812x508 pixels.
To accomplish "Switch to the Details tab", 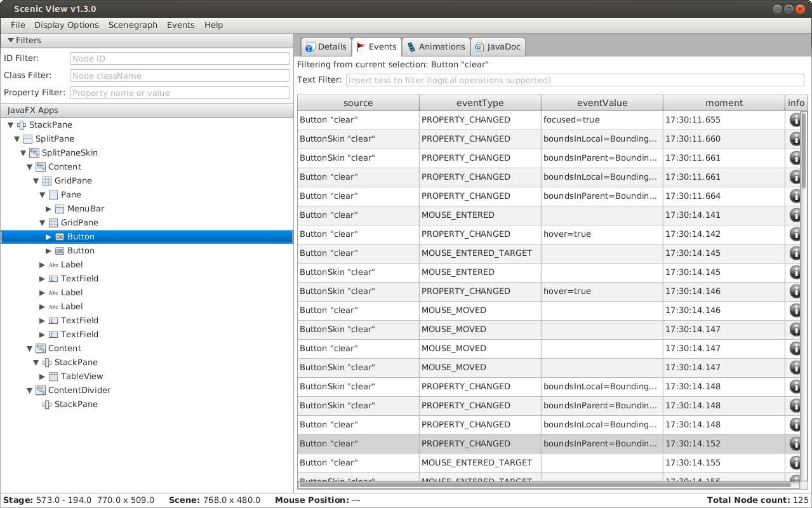I will coord(326,47).
